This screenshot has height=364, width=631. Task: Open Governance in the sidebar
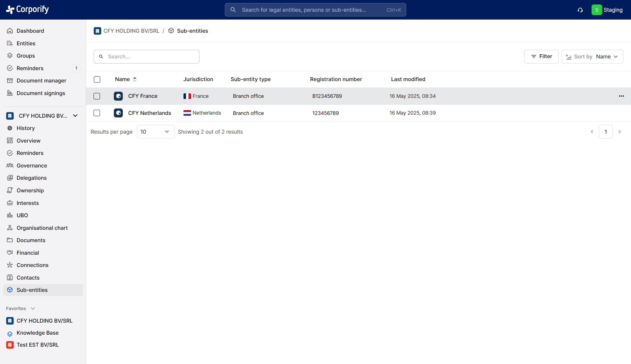point(32,166)
